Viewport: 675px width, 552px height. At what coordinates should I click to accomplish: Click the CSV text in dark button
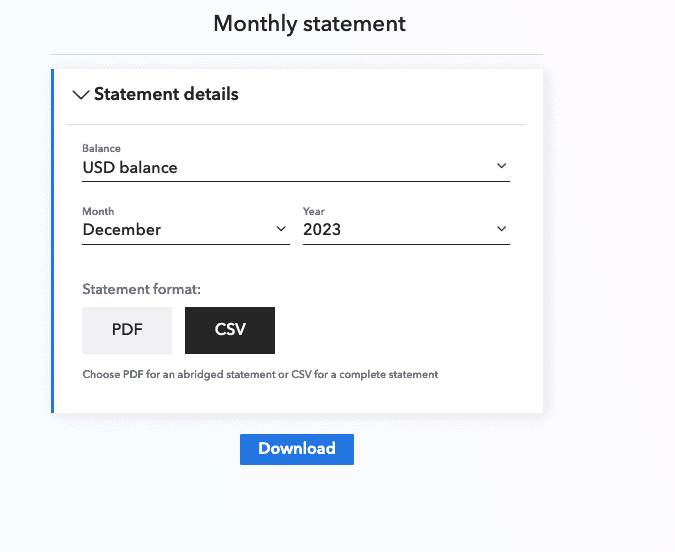click(230, 330)
